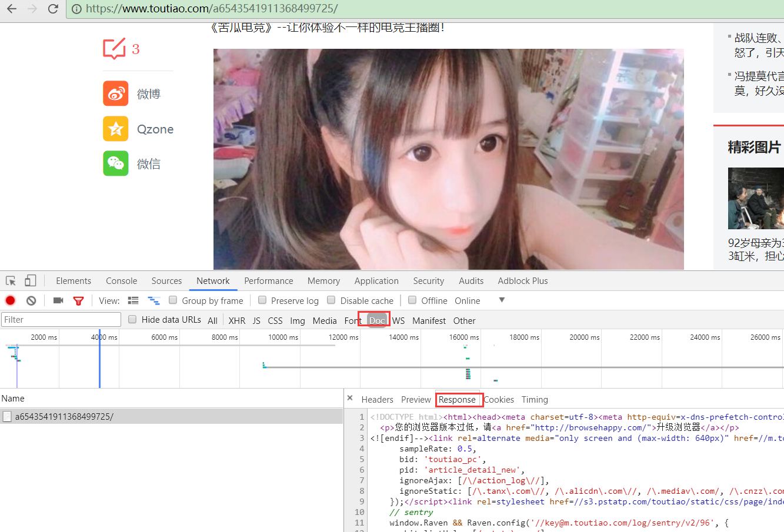The height and width of the screenshot is (532, 784).
Task: View site information icon in address bar
Action: [x=76, y=9]
